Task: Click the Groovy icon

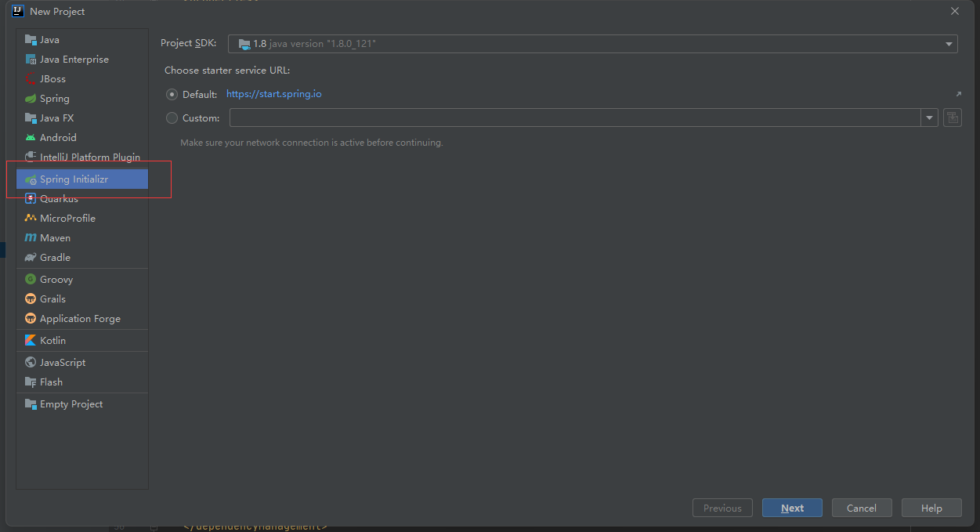Action: pos(31,279)
